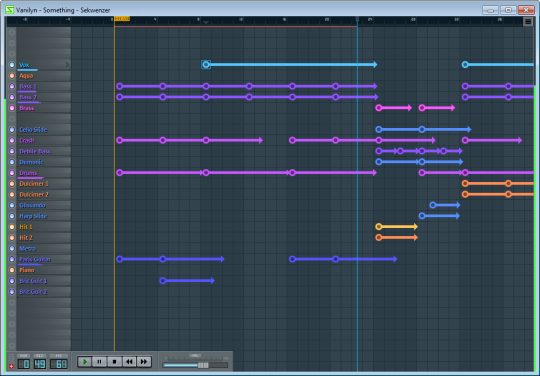
Task: Select the second Brass clip node
Action: point(422,108)
